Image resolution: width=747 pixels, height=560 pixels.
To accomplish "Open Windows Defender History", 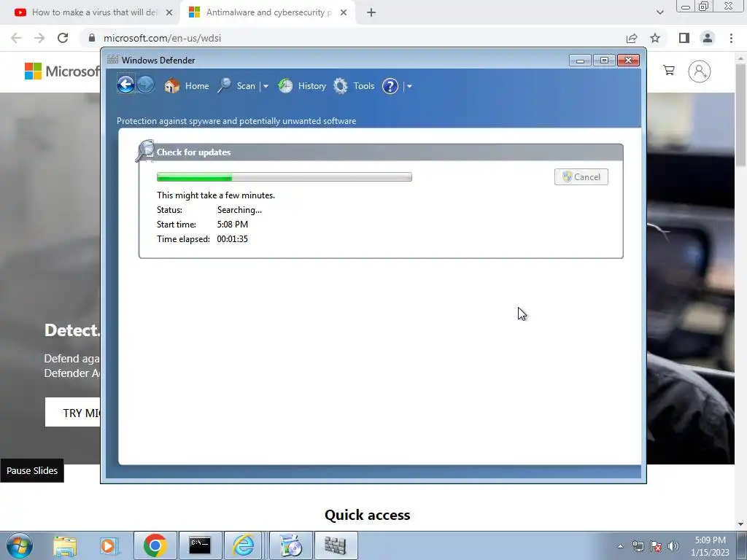I will pyautogui.click(x=301, y=86).
